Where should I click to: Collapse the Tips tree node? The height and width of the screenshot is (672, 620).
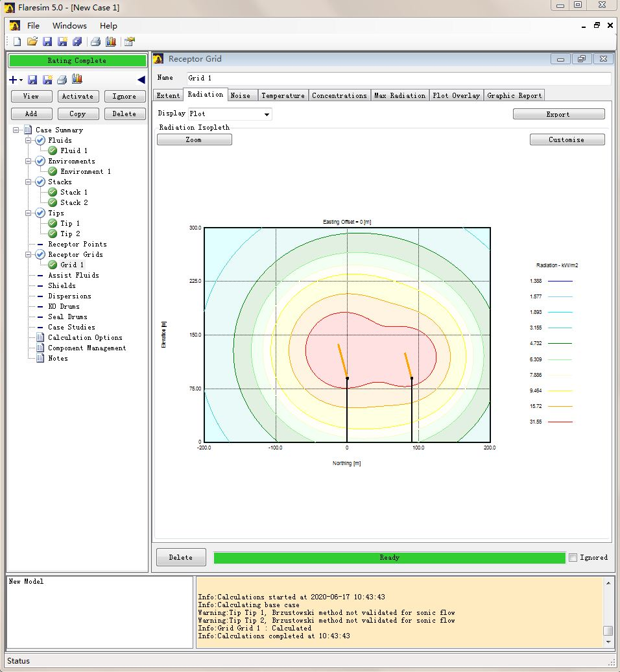pos(29,213)
